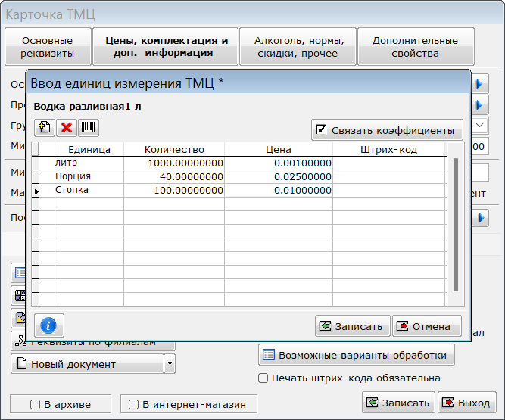Toggle 'В архиве' checkbox
Viewport: 505px width, 420px height.
[35, 404]
